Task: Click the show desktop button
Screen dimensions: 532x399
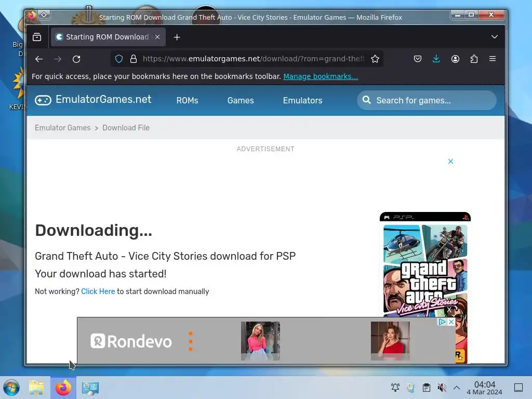Action: 518,388
